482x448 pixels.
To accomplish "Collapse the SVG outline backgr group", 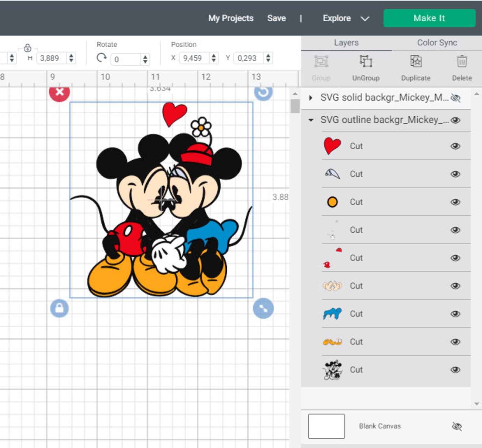I will point(311,120).
